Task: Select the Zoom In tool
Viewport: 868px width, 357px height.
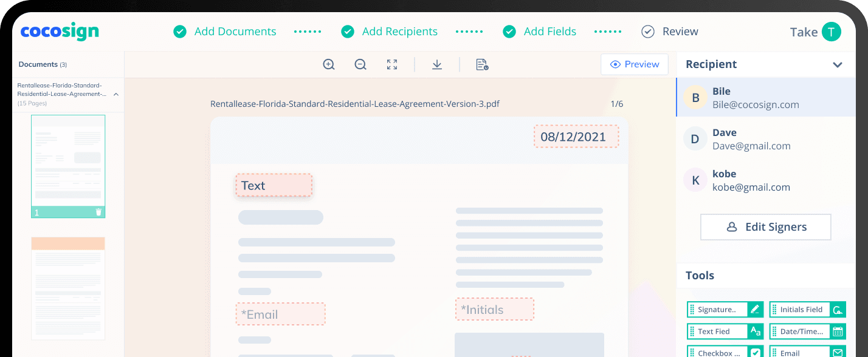Action: pos(328,64)
